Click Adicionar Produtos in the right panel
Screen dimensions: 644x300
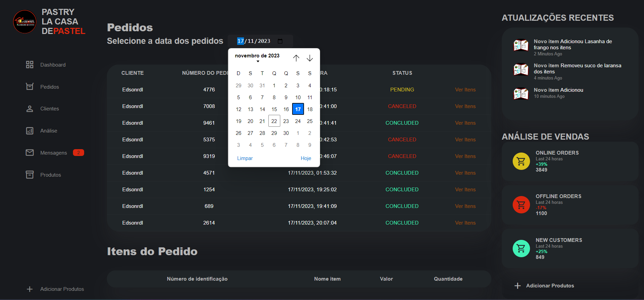(x=550, y=286)
